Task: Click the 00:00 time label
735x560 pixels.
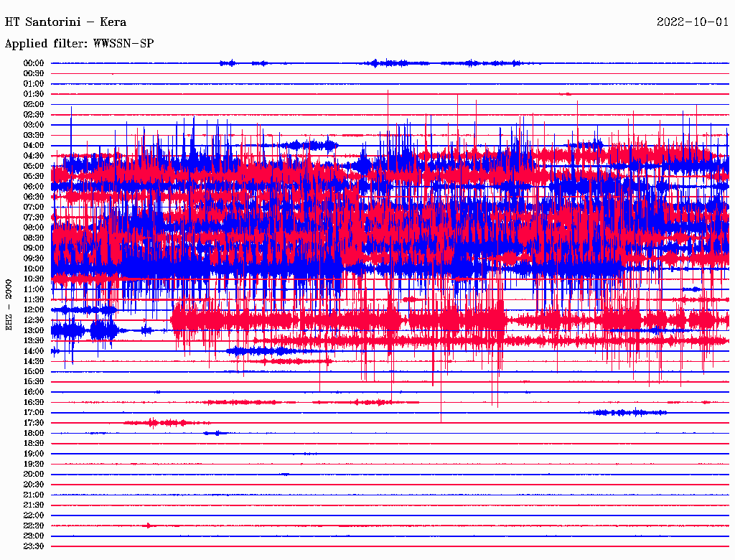Action: pos(34,63)
